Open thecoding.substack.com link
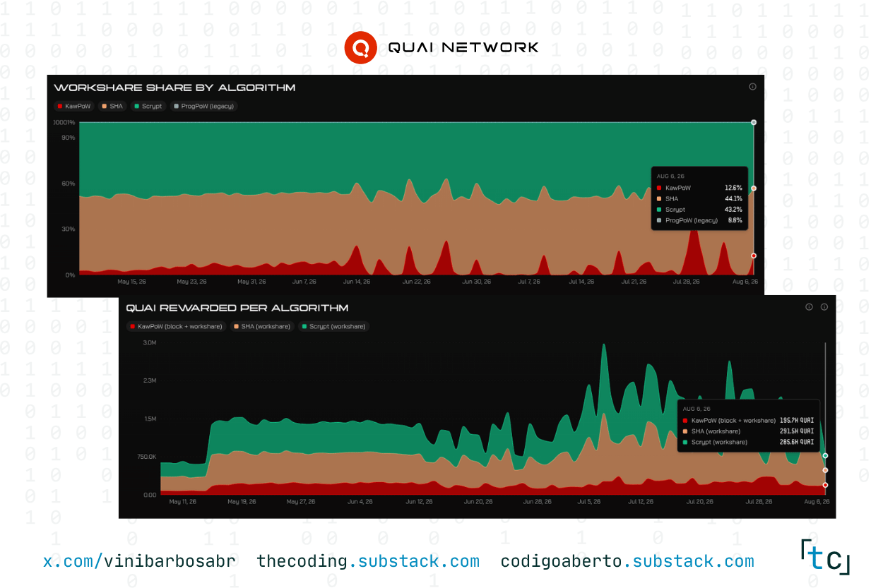This screenshot has width=883, height=588. [368, 562]
